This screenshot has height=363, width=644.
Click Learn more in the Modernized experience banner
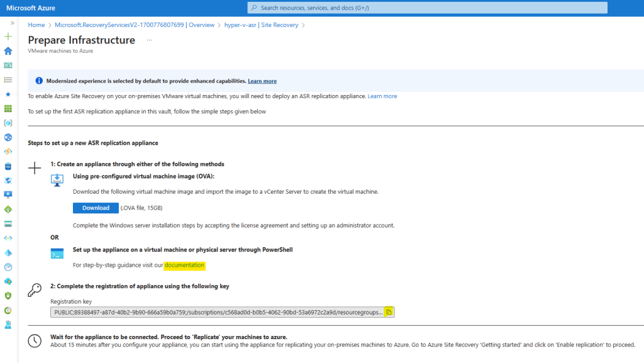click(x=262, y=81)
